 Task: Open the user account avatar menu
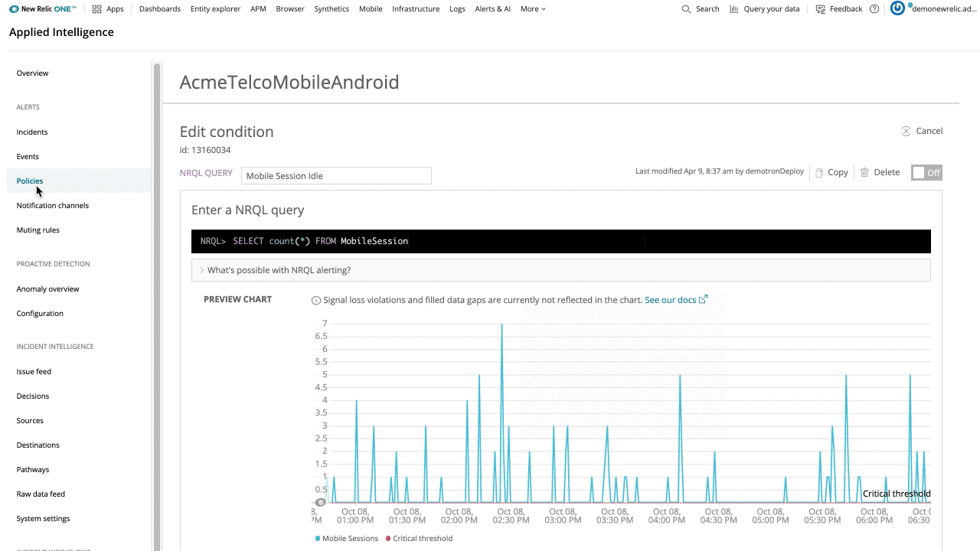coord(898,8)
